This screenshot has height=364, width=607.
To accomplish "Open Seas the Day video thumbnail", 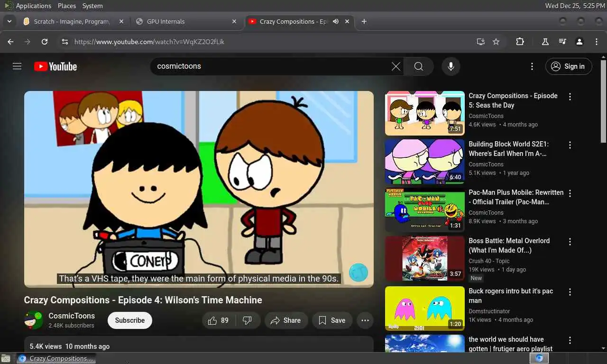I will coord(425,113).
